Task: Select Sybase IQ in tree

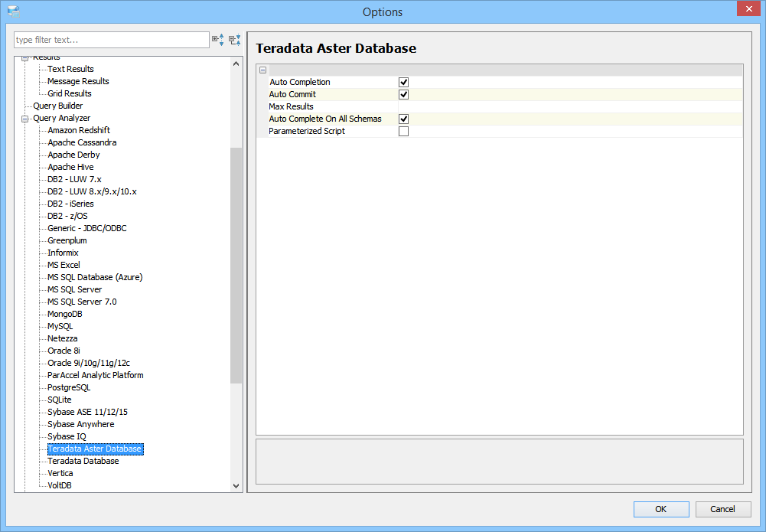Action: click(67, 436)
